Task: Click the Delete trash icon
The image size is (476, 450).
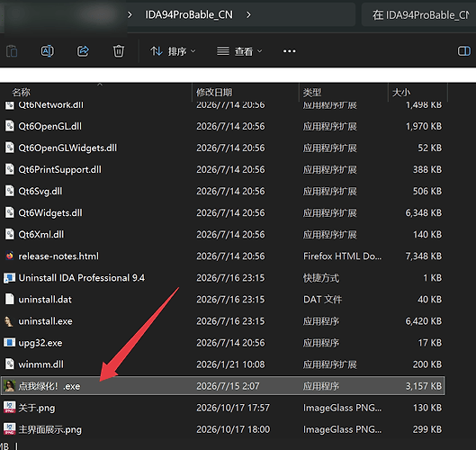Action: coord(119,51)
